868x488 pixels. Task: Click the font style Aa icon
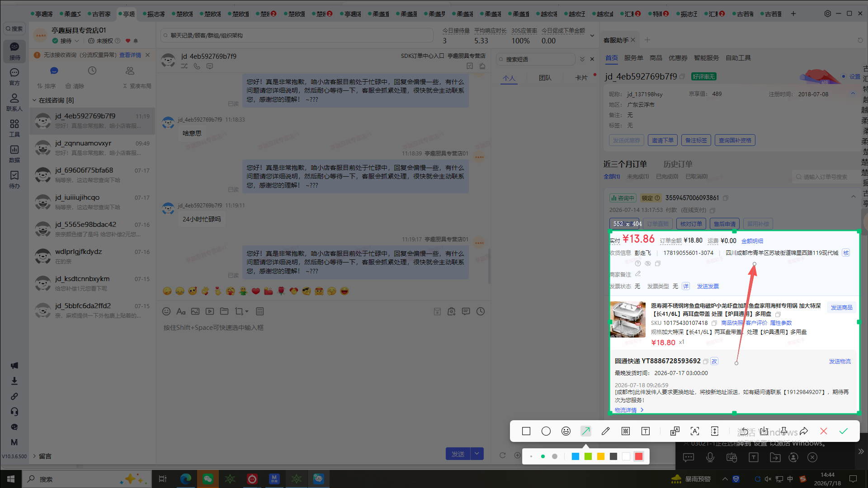click(181, 311)
